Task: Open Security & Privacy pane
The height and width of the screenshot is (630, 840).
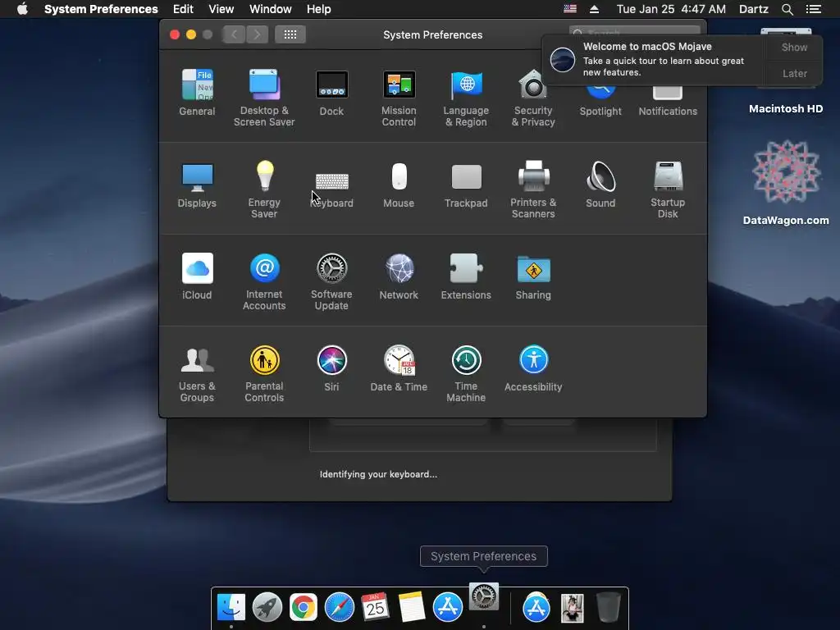Action: pos(533,98)
